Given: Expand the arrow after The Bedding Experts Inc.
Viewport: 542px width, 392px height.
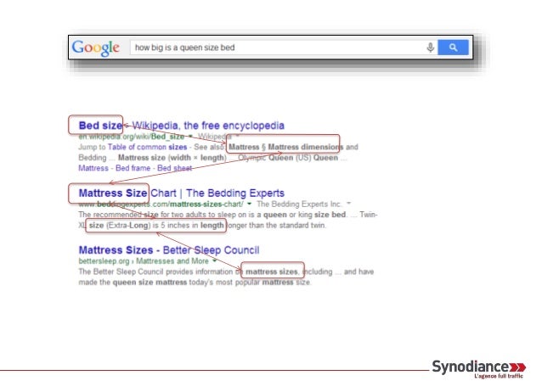Looking at the screenshot, I should [349, 204].
